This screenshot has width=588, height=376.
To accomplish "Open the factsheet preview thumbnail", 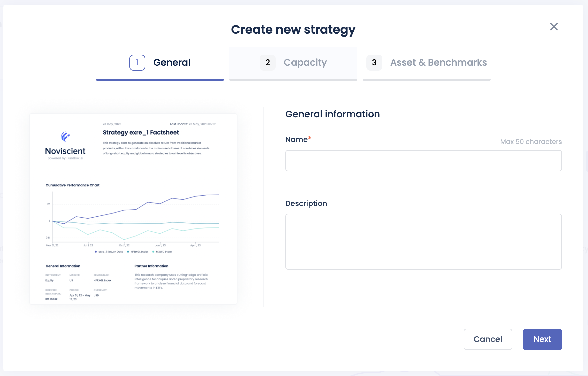I will coord(133,209).
